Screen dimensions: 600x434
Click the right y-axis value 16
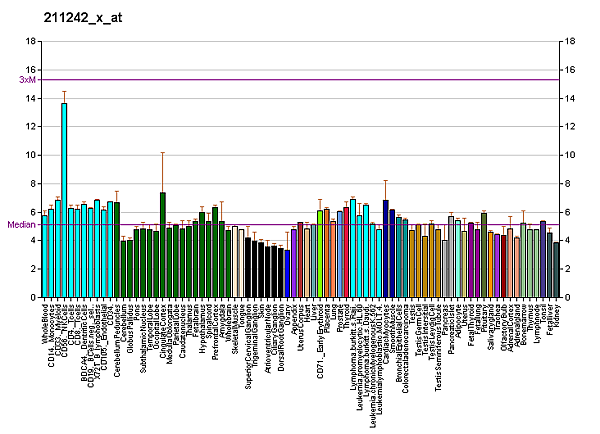[x=570, y=70]
